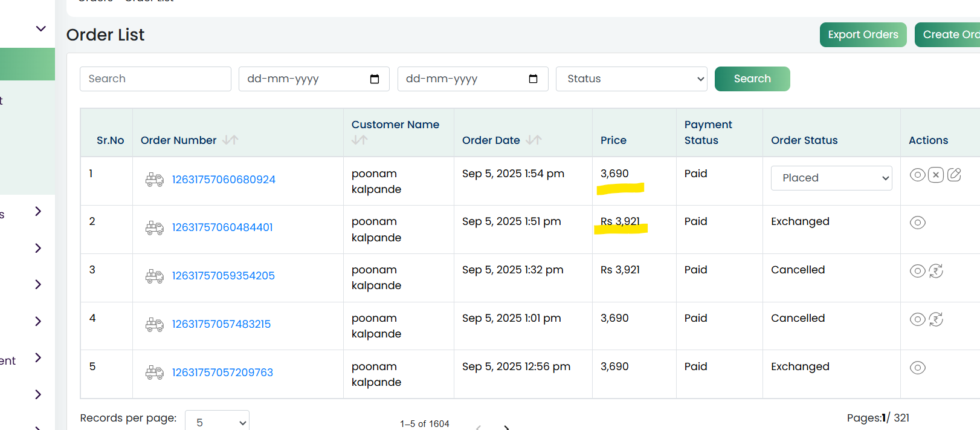The image size is (980, 430).
Task: Click the Order List page heading
Action: [x=105, y=35]
